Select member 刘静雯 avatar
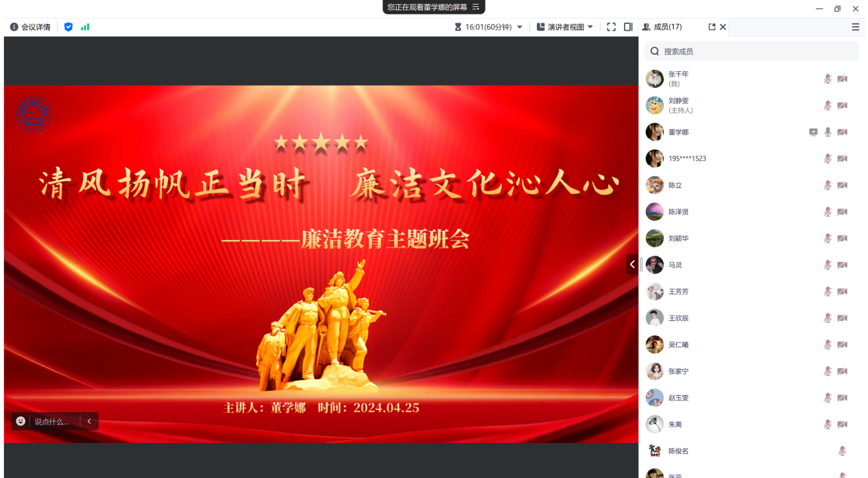 pos(655,106)
